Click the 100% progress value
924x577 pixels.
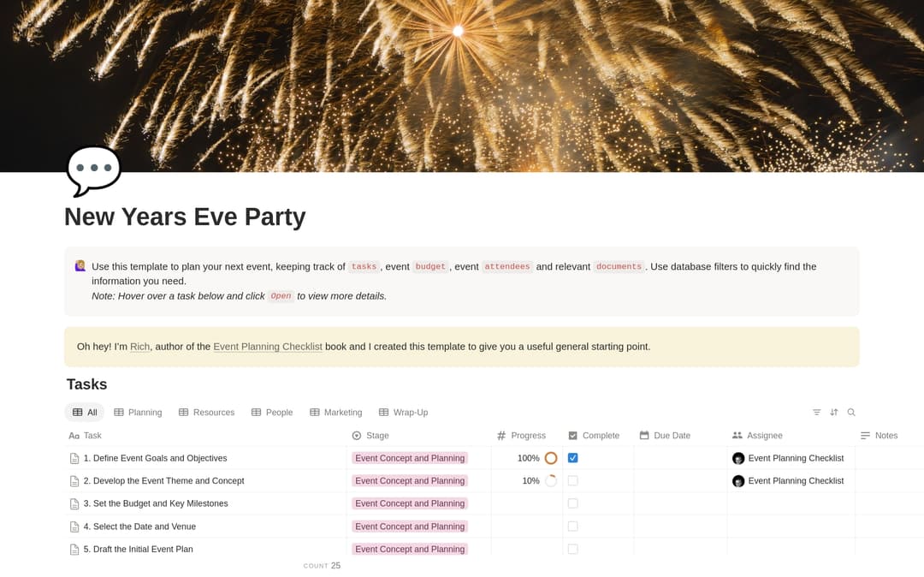point(528,458)
